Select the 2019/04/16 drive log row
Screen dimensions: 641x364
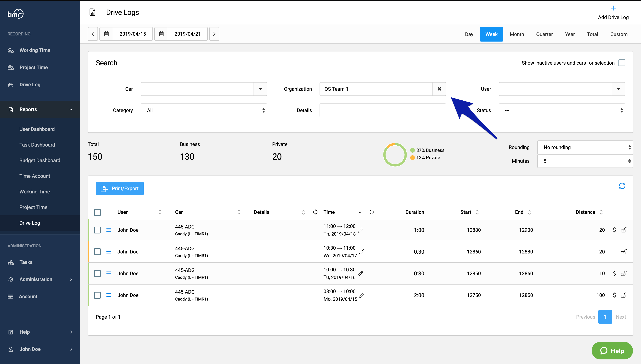[97, 273]
